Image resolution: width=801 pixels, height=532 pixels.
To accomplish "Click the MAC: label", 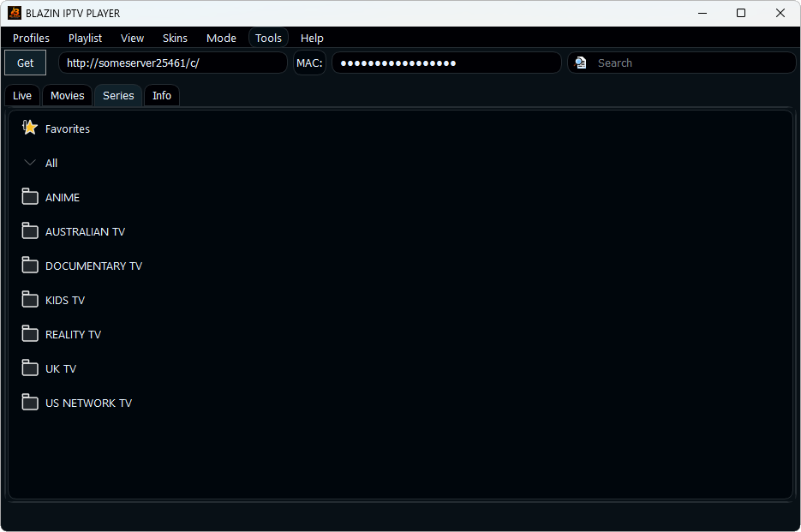I will (309, 63).
